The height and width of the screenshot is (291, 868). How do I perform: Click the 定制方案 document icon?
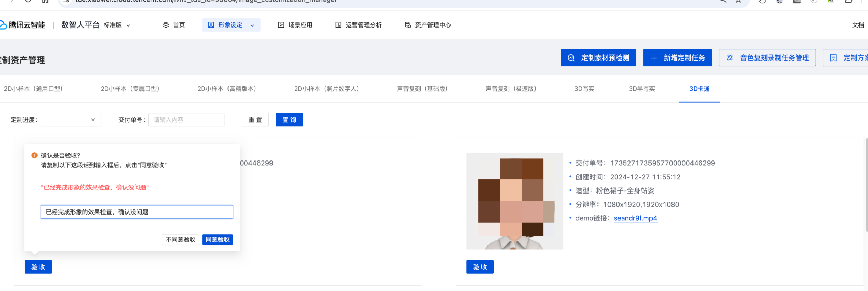click(833, 58)
